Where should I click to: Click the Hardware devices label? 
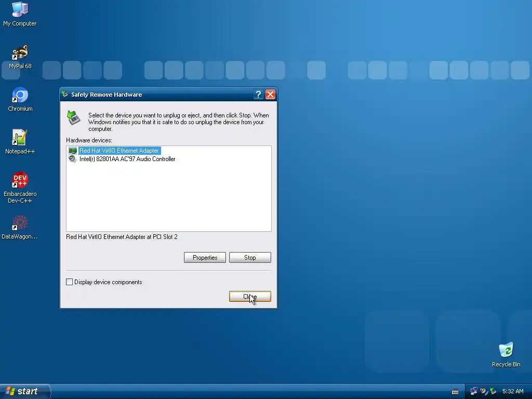click(89, 140)
